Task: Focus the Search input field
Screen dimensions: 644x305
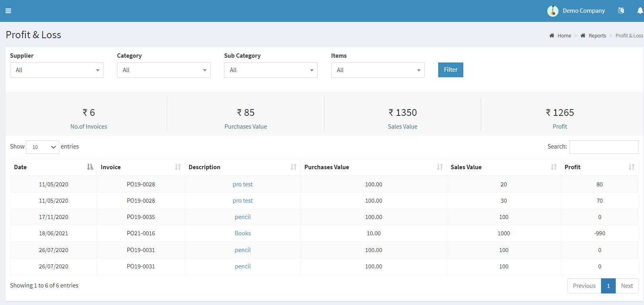Action: point(604,147)
